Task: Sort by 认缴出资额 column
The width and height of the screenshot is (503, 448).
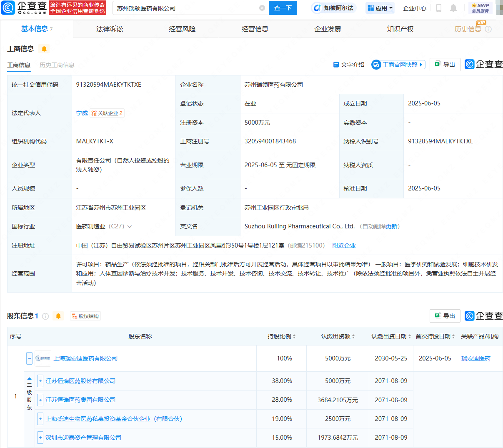Action: [353, 336]
